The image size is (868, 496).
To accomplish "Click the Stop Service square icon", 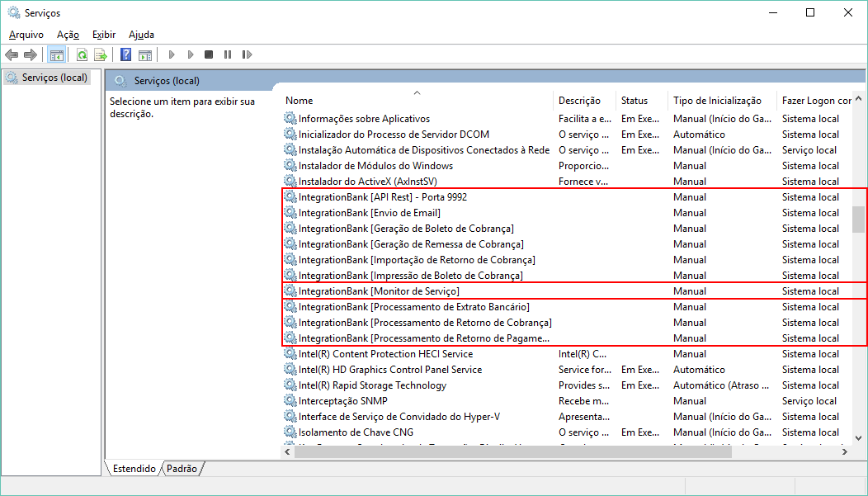I will (209, 54).
